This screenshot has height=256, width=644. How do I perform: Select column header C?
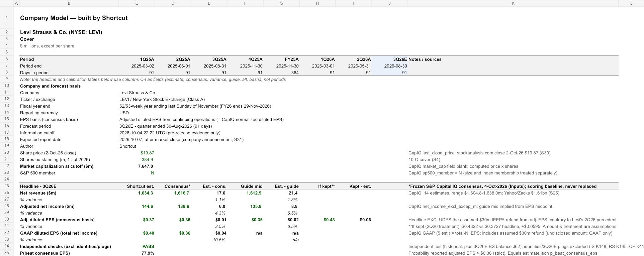click(137, 3)
